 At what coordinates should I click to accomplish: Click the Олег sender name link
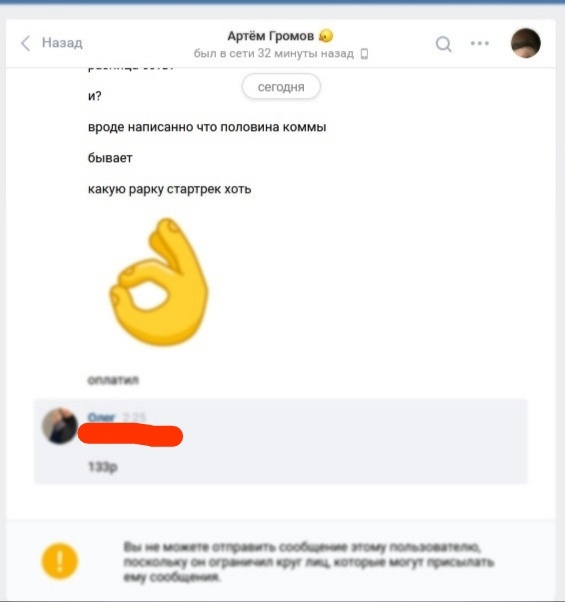[x=101, y=417]
